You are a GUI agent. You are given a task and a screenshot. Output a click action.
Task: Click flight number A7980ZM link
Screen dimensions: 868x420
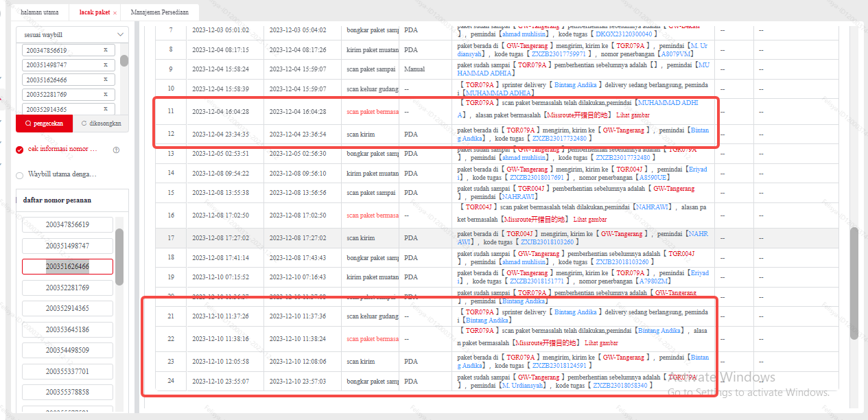[x=654, y=281]
